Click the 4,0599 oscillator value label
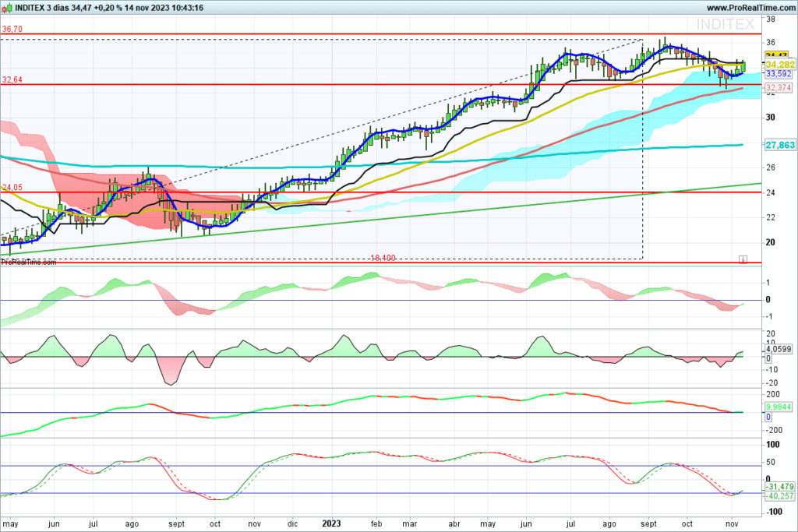This screenshot has width=798, height=532. pyautogui.click(x=779, y=349)
